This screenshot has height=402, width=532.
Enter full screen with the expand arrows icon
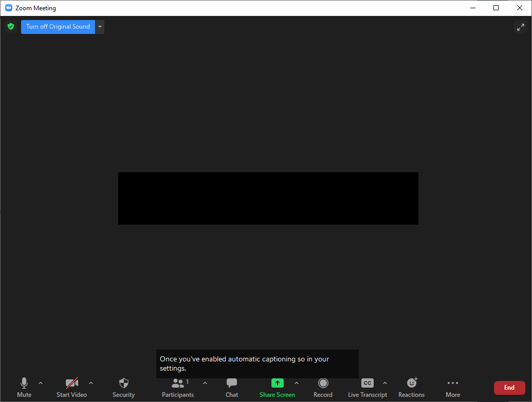coord(521,27)
